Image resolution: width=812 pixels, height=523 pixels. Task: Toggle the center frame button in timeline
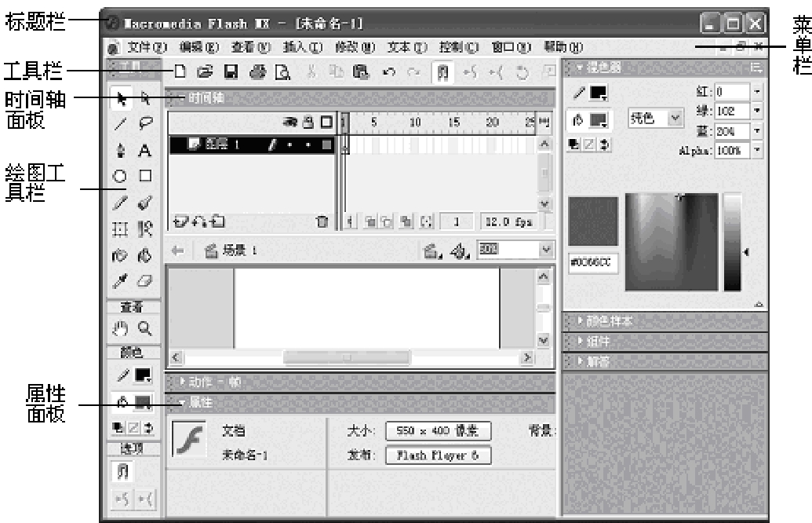tap(351, 222)
